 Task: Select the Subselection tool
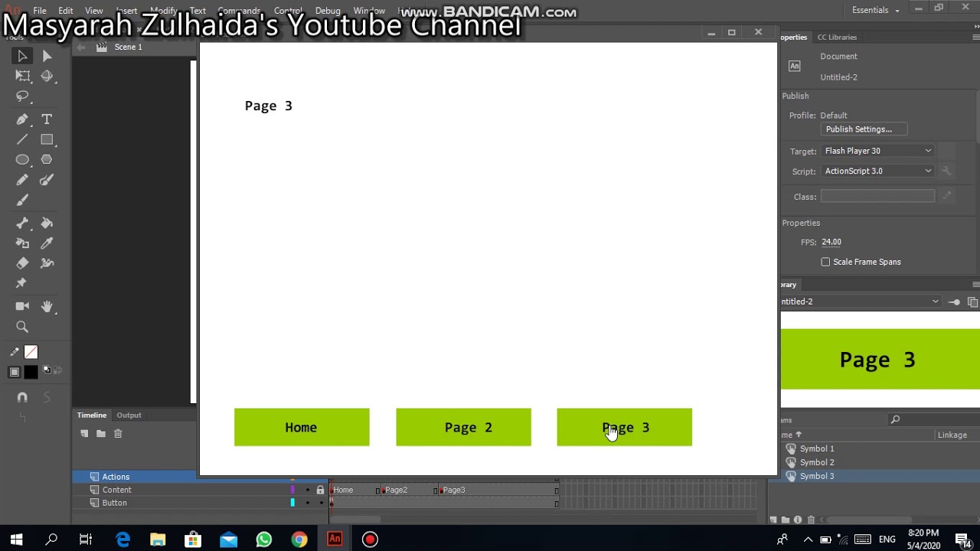(x=47, y=56)
